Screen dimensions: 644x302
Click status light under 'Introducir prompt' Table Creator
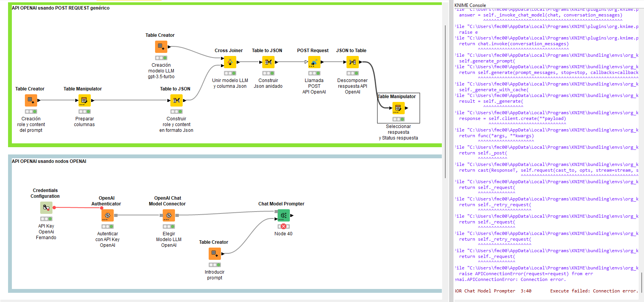(x=215, y=265)
